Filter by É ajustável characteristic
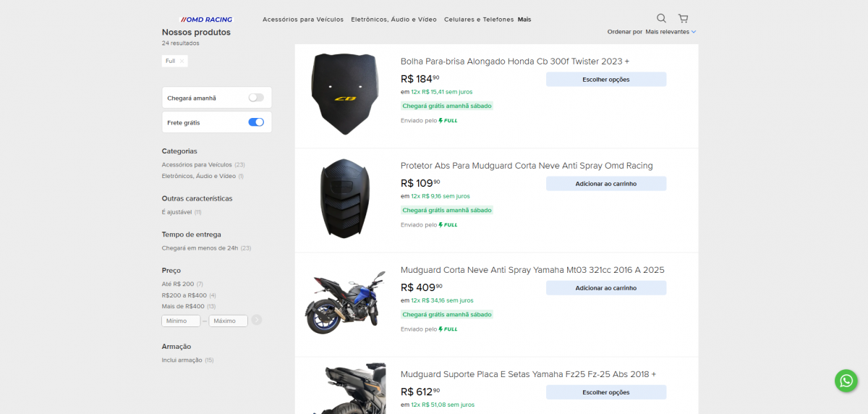The image size is (868, 414). [x=177, y=212]
